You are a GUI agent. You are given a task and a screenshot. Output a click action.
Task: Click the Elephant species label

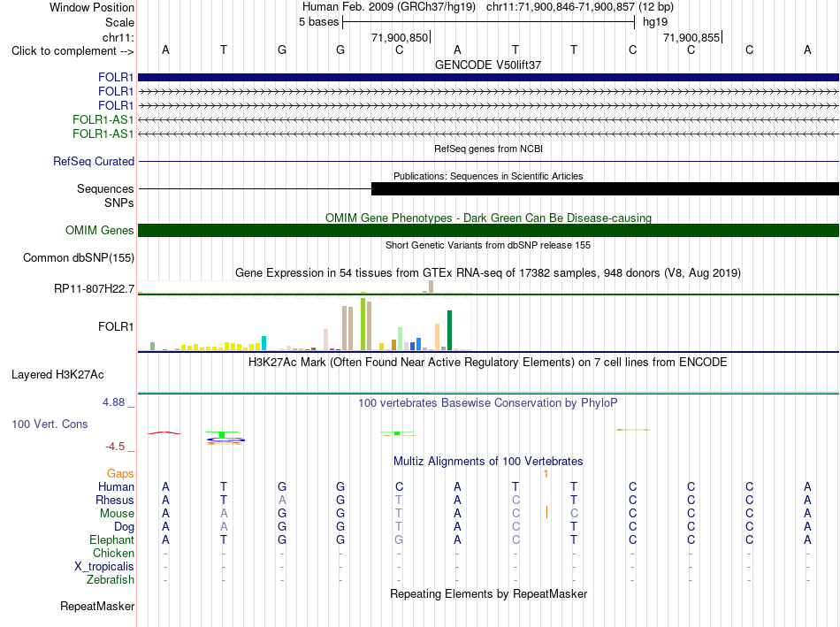[111, 539]
